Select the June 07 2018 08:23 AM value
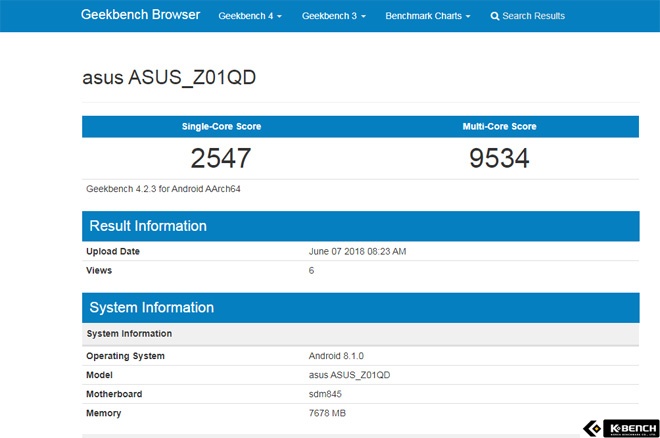The width and height of the screenshot is (660, 438). coord(357,251)
